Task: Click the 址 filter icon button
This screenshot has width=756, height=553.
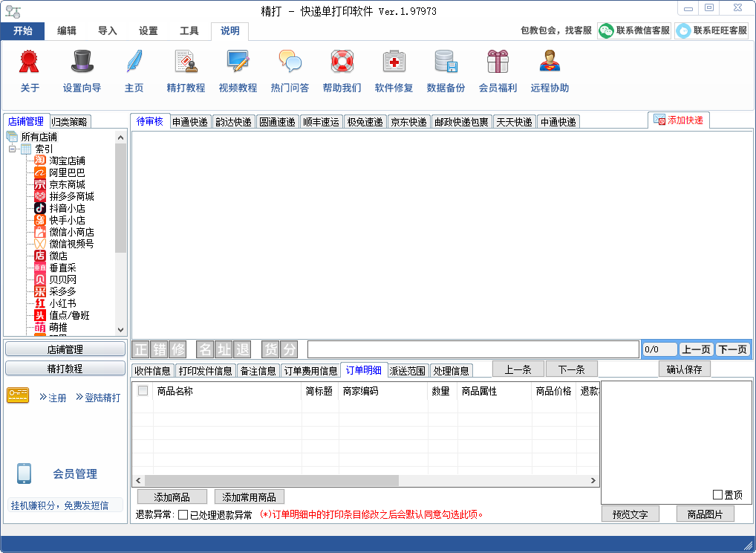Action: coord(224,349)
